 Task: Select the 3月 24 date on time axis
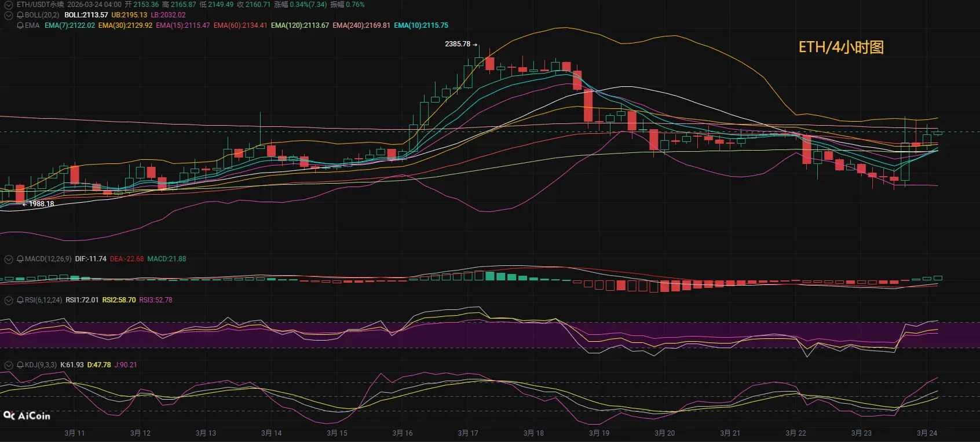click(927, 433)
